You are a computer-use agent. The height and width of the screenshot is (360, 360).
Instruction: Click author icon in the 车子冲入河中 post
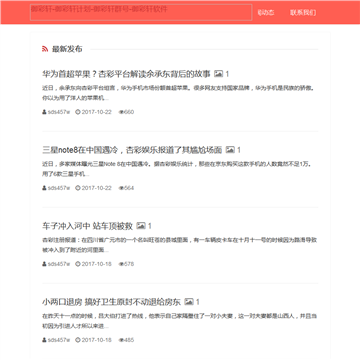tap(44, 264)
